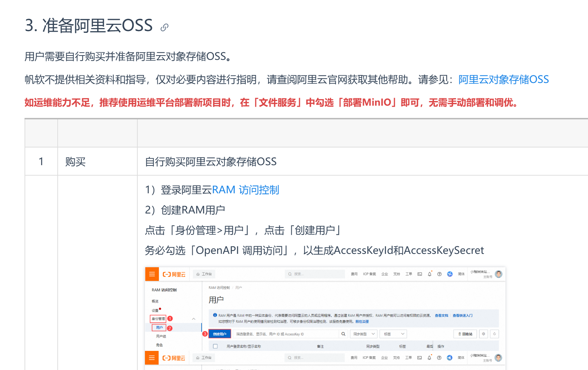Image resolution: width=588 pixels, height=370 pixels.
Task: Open the account avatar in the upper console header
Action: click(x=499, y=274)
